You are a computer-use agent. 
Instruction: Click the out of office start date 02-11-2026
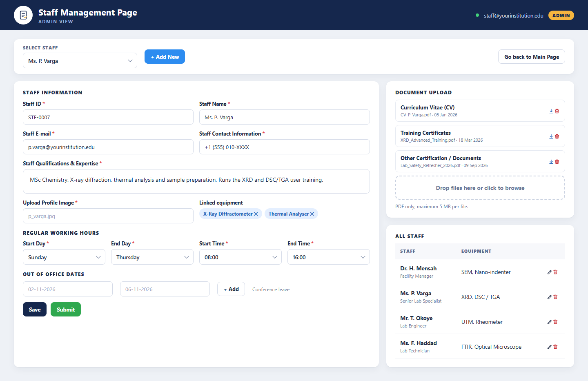[68, 289]
